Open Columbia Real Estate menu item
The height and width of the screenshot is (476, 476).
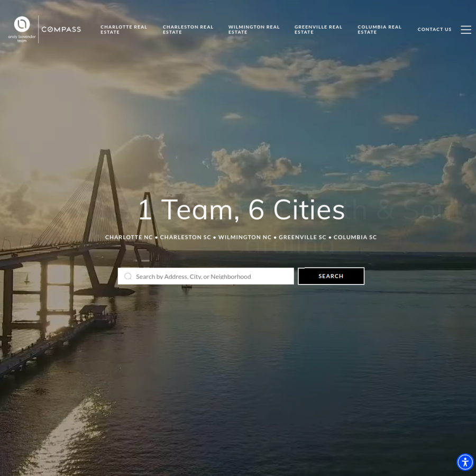tap(379, 30)
